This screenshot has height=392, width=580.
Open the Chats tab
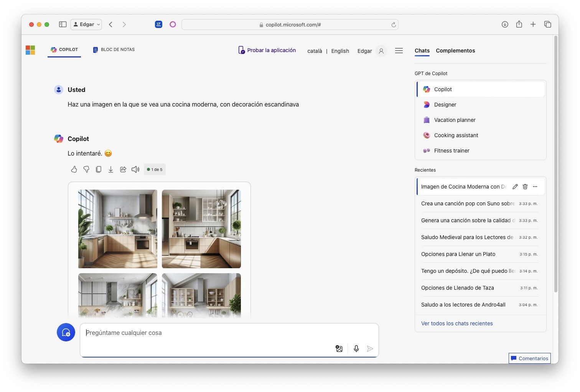(x=422, y=51)
